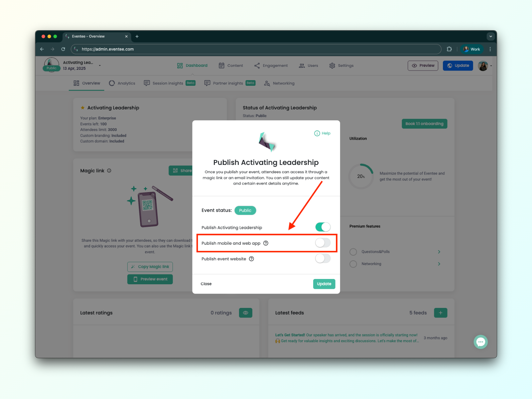Switch to the Networking tab
Viewport: 532px width, 399px height.
[279, 83]
